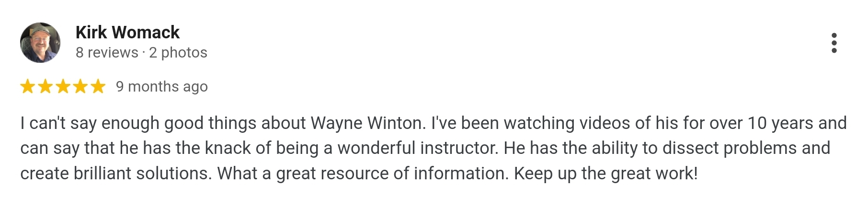Click Kirk Womack's profile photo
Image resolution: width=868 pixels, height=210 pixels.
click(40, 43)
